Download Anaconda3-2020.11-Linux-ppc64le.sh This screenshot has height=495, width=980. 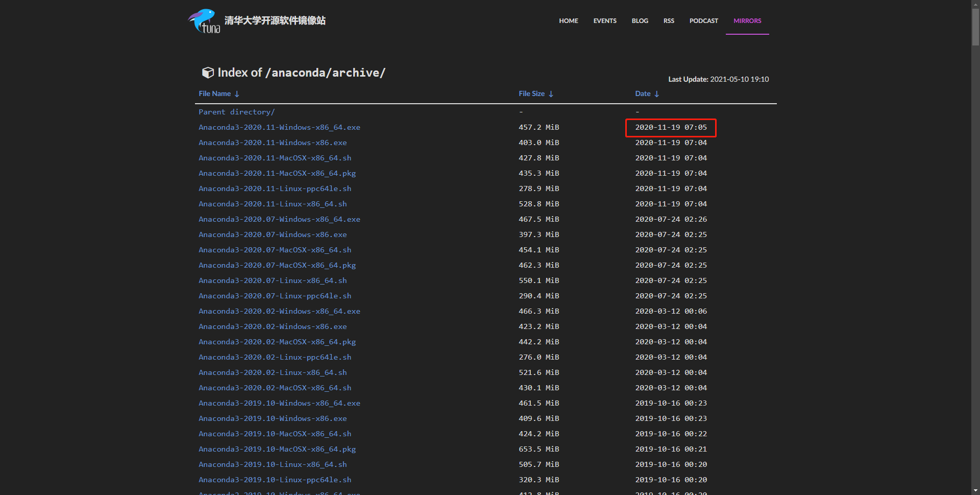point(275,188)
